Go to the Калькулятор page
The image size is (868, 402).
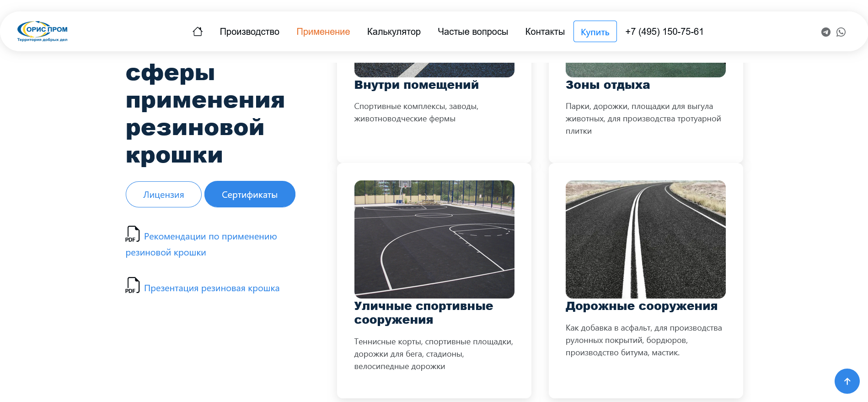click(393, 32)
